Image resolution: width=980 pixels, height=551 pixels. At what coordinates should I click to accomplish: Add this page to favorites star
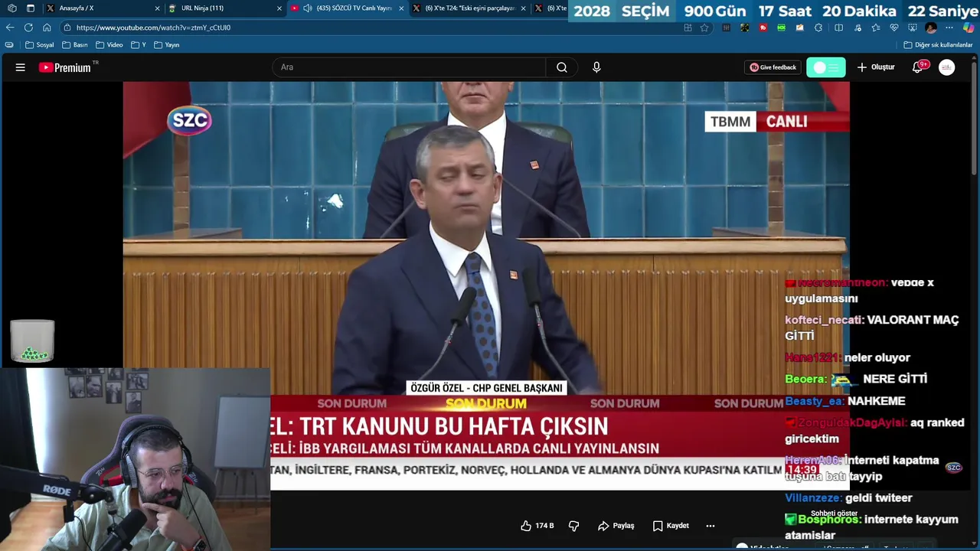point(705,28)
